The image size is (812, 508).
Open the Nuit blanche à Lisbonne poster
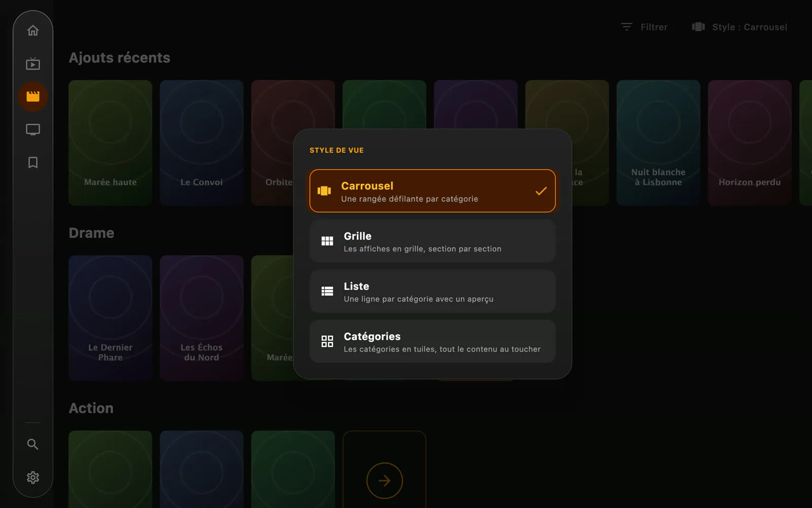tap(658, 143)
